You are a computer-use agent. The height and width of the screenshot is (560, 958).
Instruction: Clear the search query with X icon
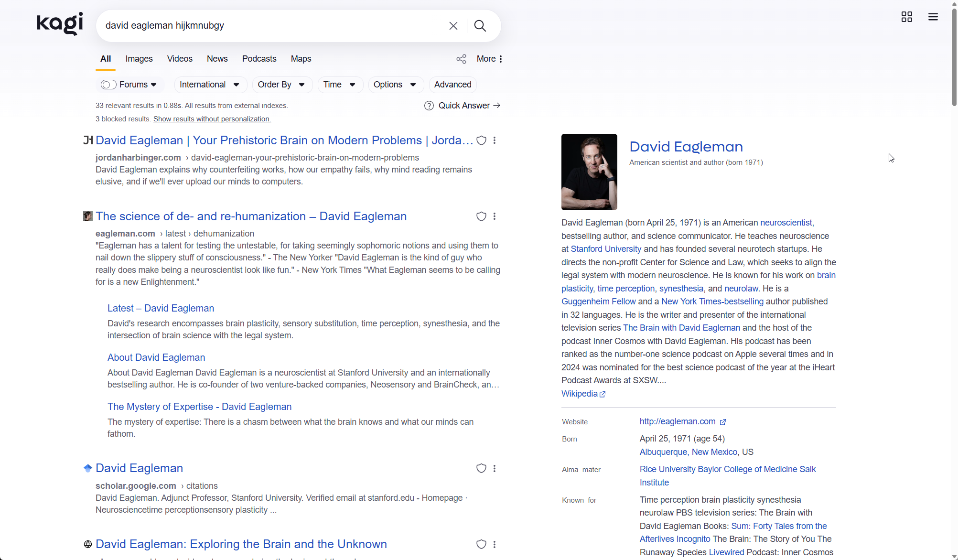click(453, 26)
